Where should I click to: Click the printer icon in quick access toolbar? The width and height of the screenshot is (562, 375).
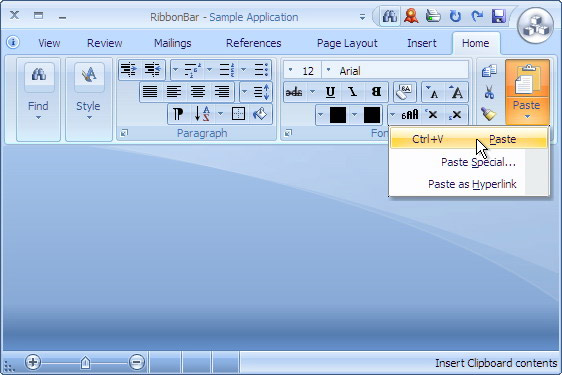(x=433, y=16)
